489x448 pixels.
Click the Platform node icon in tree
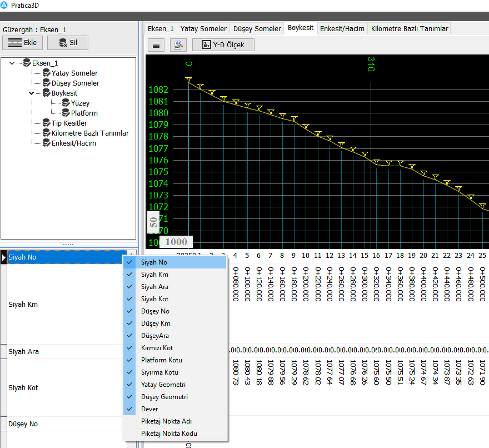point(66,113)
